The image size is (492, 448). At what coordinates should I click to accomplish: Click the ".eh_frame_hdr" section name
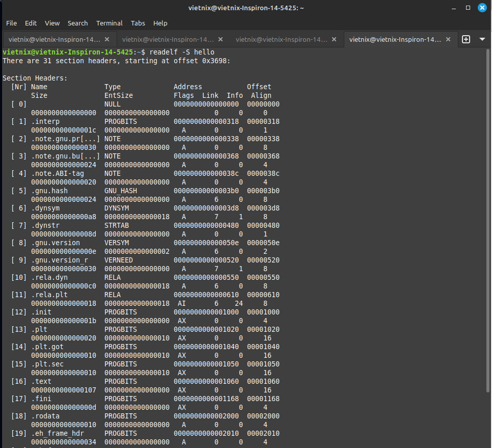pyautogui.click(x=58, y=434)
